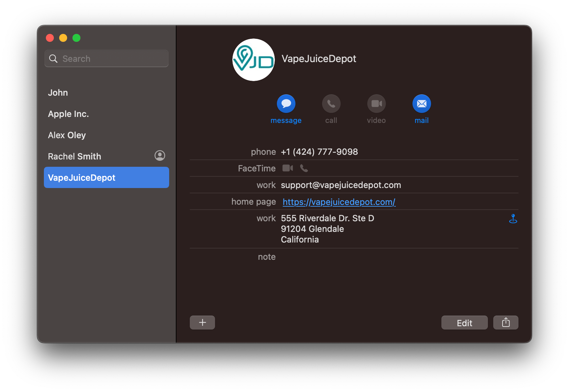Click the video camera action icon
Screen dimensions: 569x392
coord(376,104)
